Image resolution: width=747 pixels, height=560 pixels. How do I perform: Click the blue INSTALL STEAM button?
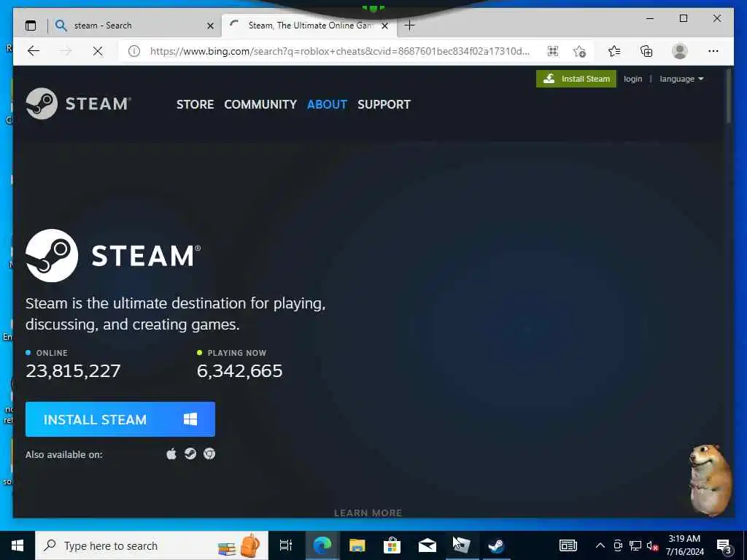120,419
